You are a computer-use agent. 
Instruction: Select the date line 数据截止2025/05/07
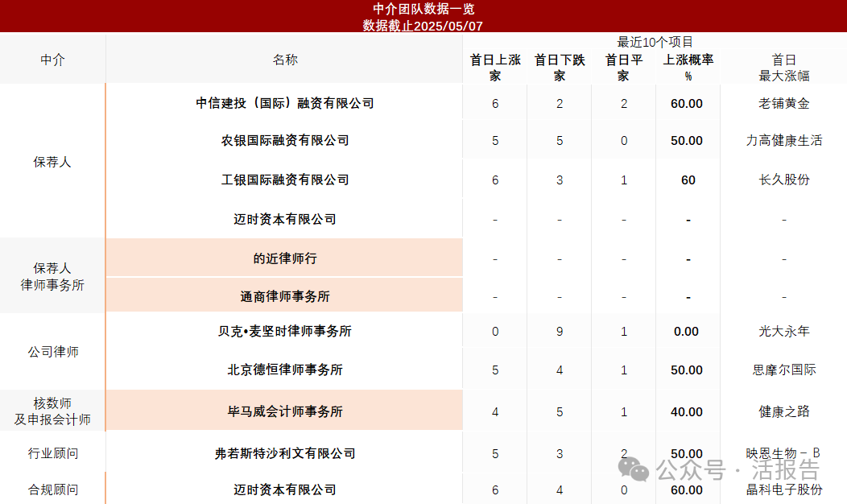(x=423, y=26)
